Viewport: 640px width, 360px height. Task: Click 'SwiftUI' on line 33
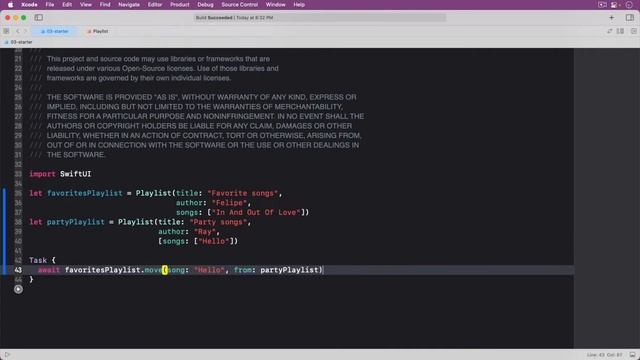coord(76,174)
